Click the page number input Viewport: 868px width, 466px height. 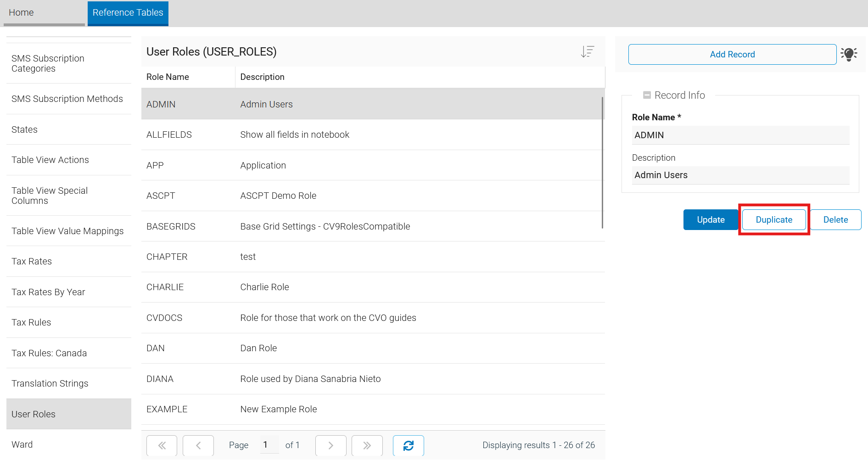[269, 444]
